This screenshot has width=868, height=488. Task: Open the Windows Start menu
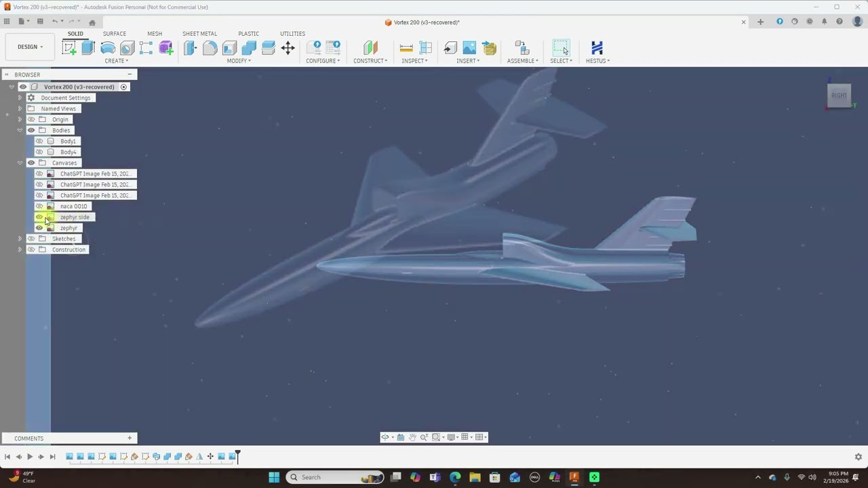coord(274,477)
